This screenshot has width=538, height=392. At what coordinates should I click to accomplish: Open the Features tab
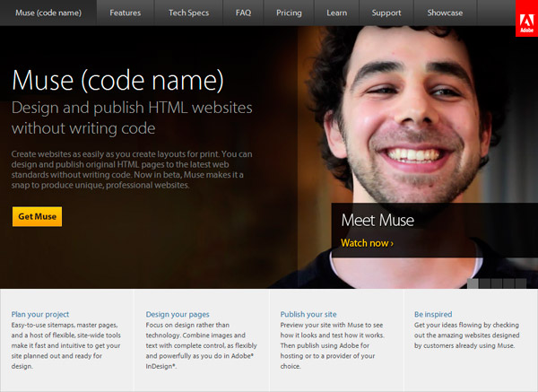pyautogui.click(x=126, y=13)
